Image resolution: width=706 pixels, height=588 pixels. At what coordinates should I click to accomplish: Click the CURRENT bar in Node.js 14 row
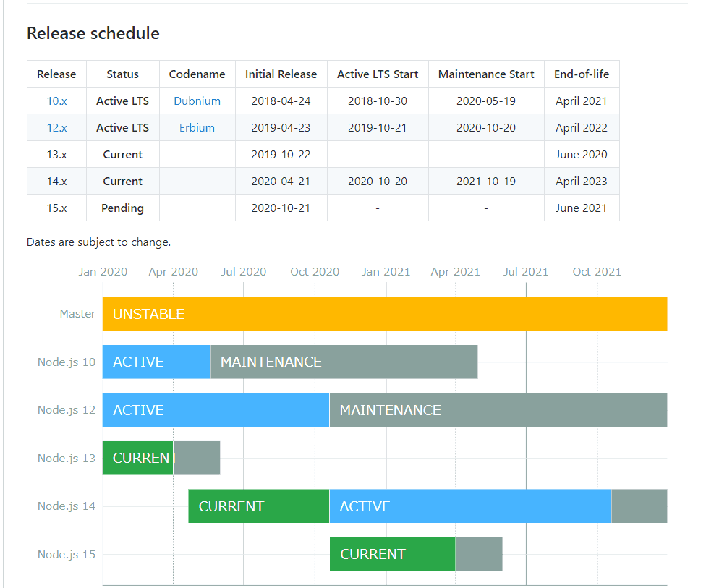[x=258, y=506]
